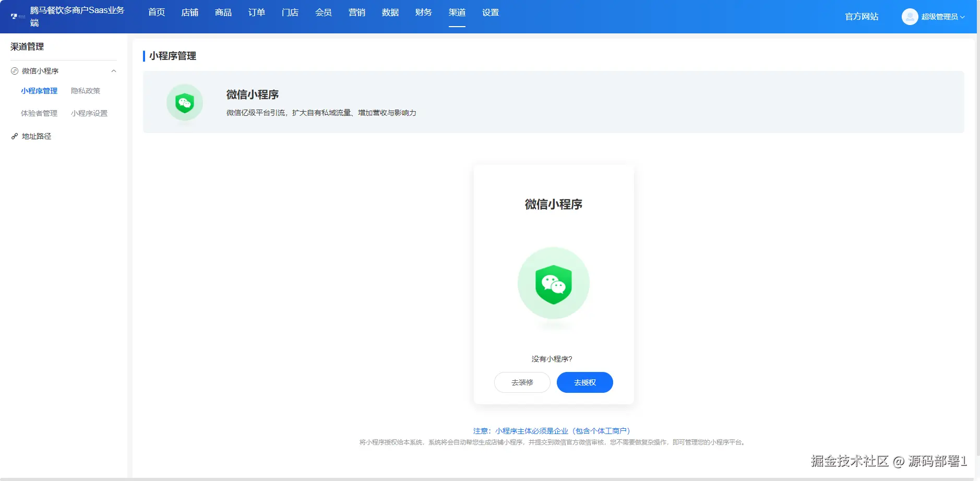The image size is (980, 481).
Task: Open the 商品 top menu
Action: [223, 13]
